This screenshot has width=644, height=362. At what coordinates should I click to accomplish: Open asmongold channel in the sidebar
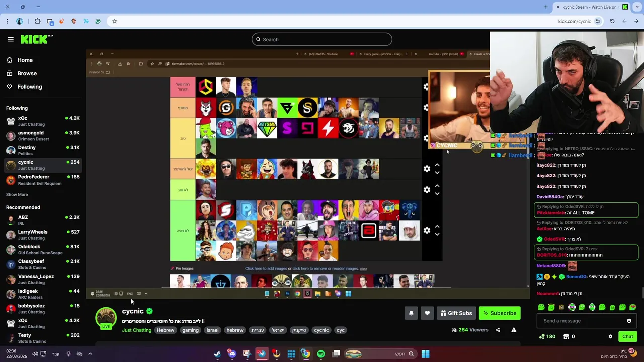click(43, 136)
